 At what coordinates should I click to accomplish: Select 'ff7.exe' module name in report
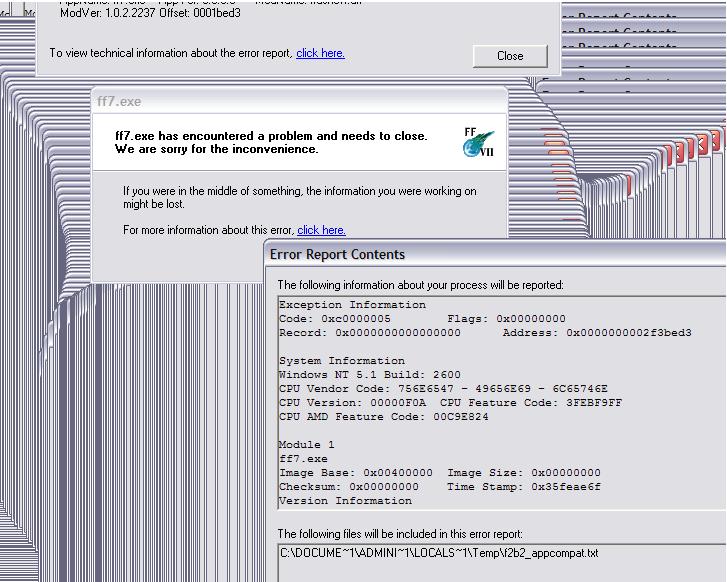point(303,459)
